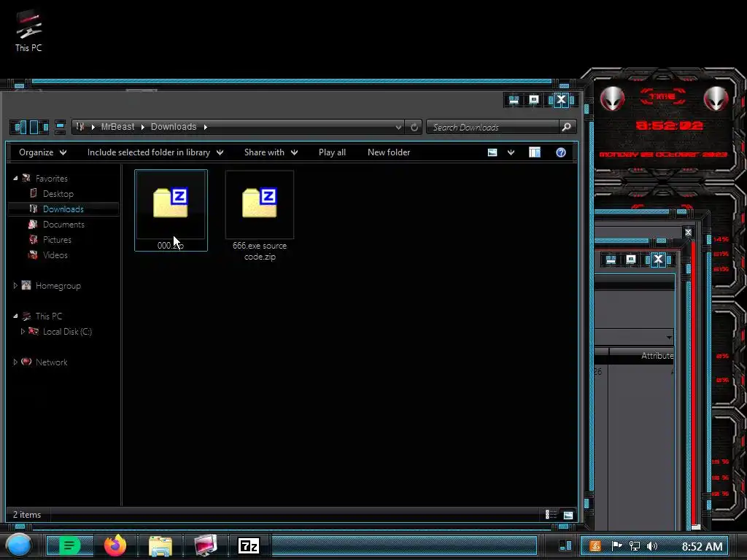The image size is (747, 560).
Task: Open the Start orb
Action: tap(19, 545)
